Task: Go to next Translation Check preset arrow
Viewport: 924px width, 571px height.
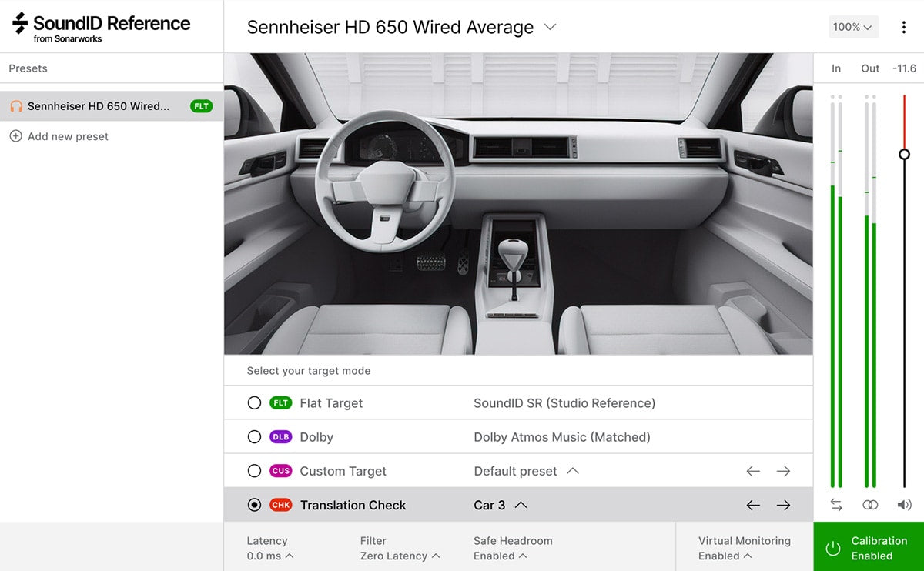Action: pos(783,505)
